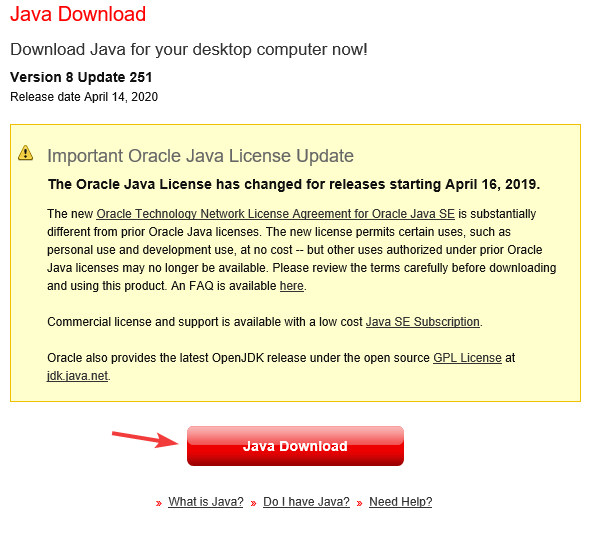603x534 pixels.
Task: Open the 'Do I have Java?' link
Action: (x=306, y=502)
